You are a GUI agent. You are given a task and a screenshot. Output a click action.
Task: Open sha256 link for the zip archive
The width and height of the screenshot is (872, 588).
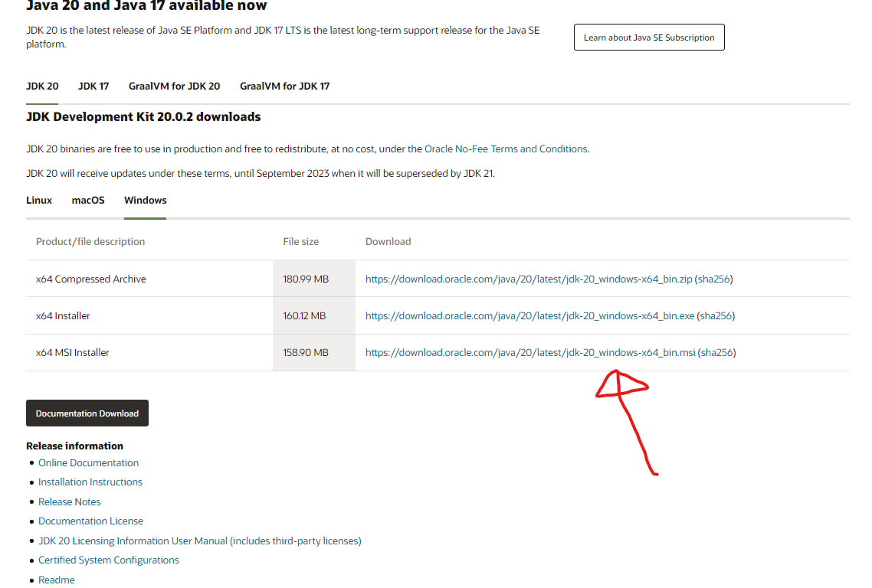tap(713, 279)
